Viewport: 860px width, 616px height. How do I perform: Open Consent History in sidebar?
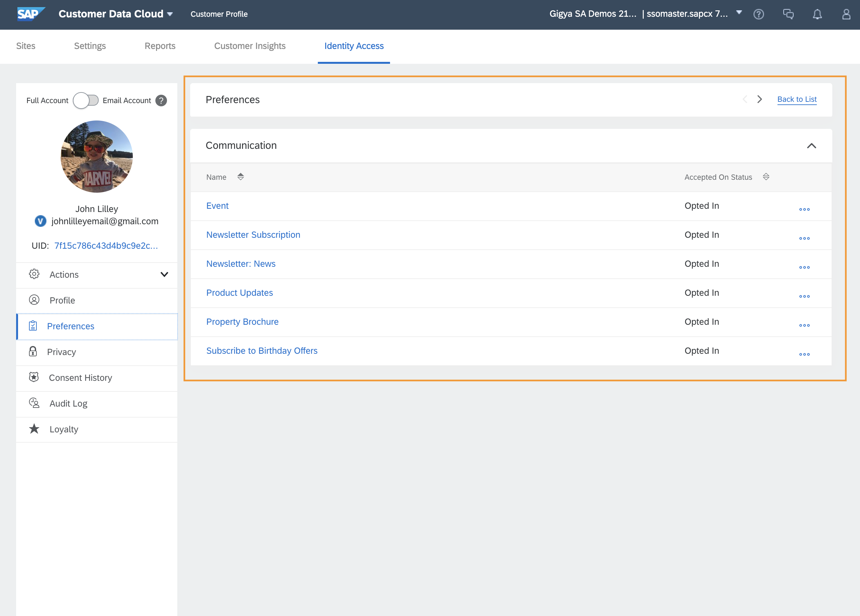(80, 378)
